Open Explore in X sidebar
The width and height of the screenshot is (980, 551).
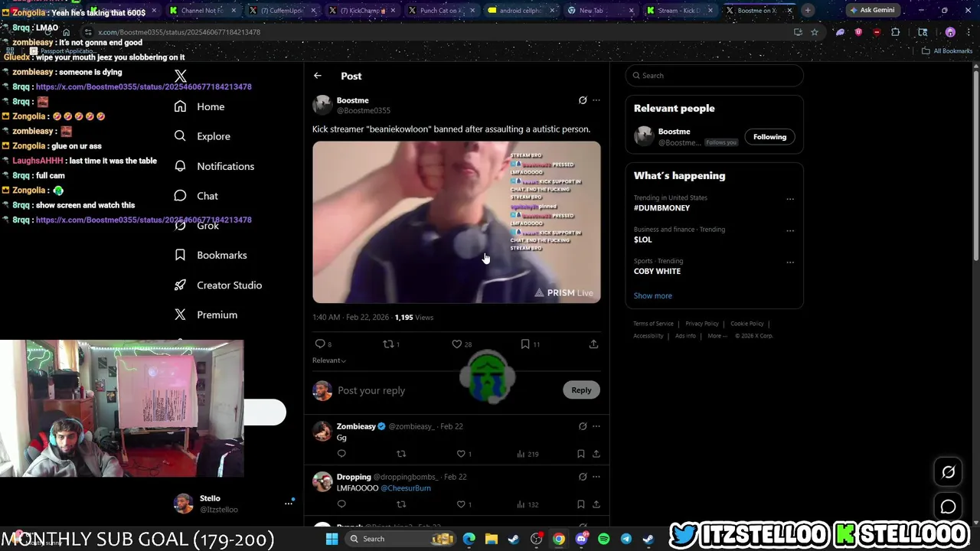[x=202, y=136]
